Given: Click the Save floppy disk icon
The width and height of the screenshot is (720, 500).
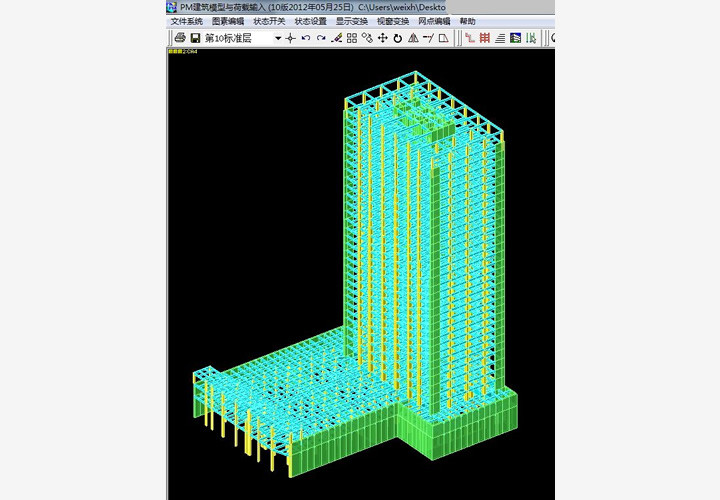Looking at the screenshot, I should point(195,38).
